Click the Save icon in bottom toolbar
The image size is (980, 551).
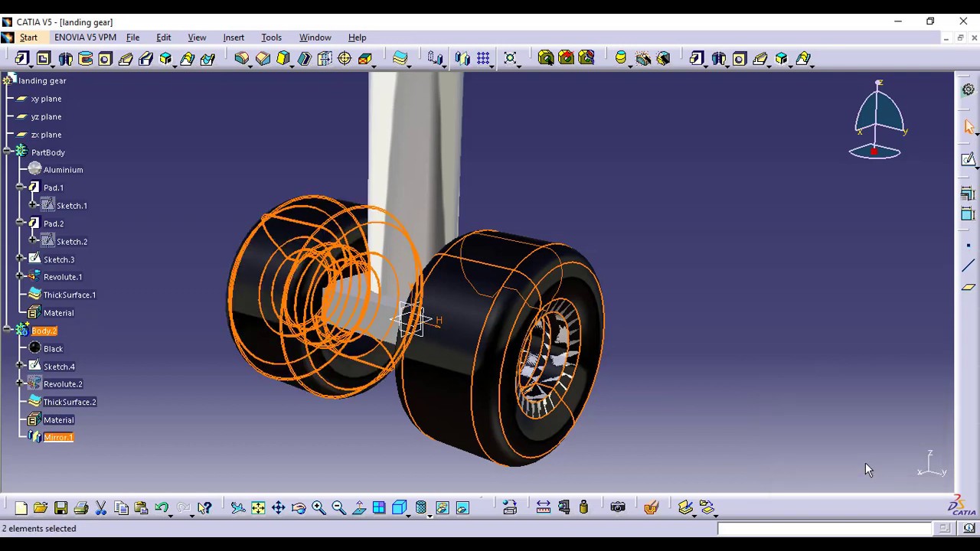coord(60,507)
